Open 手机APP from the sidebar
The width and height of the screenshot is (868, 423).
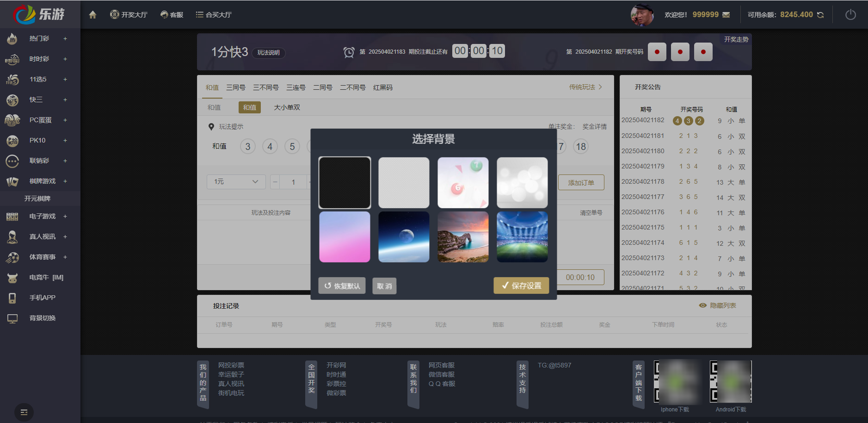point(42,297)
